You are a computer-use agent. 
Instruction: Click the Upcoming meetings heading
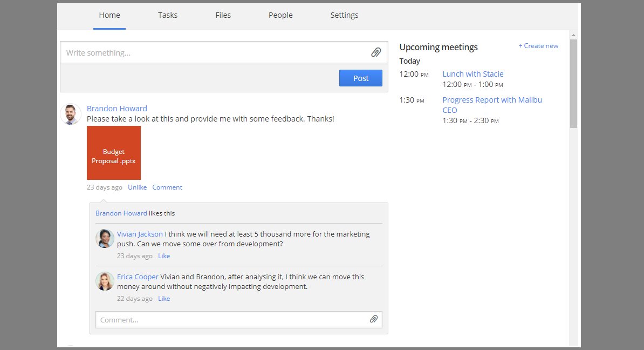click(438, 48)
